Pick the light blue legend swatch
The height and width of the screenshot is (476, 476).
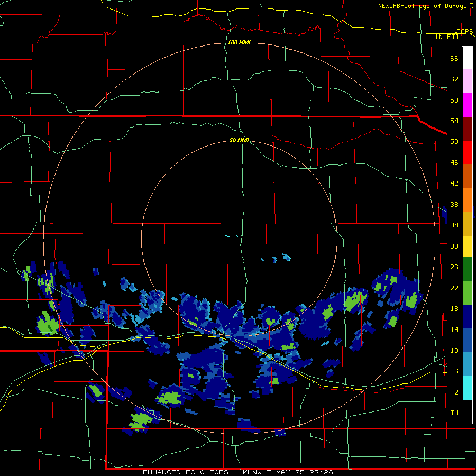point(467,364)
